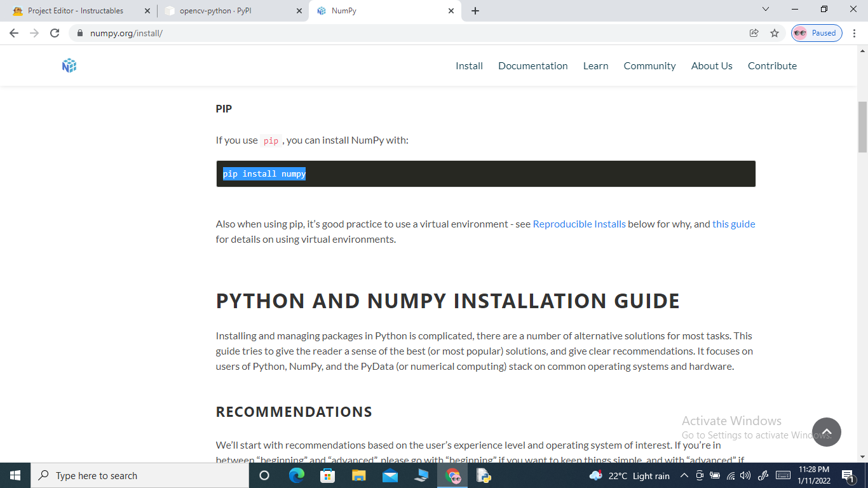Click the NumPy logo in the header
Screen dimensions: 868x488
[69, 65]
